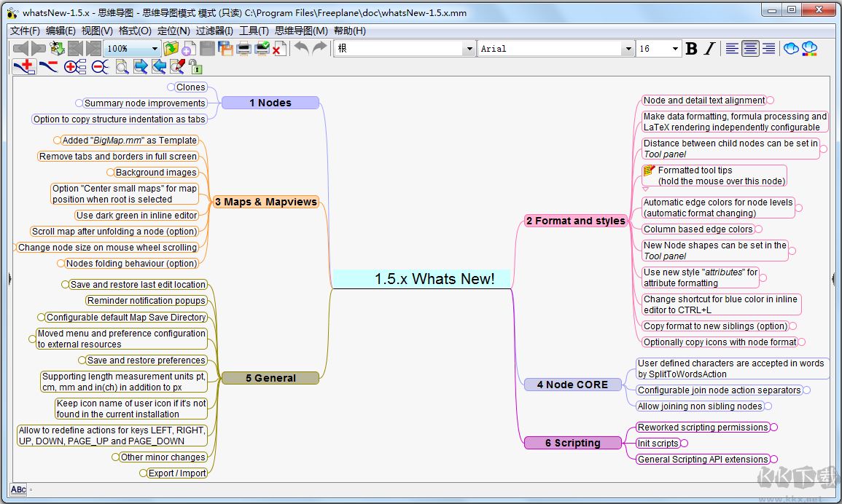The width and height of the screenshot is (842, 504).
Task: Click the root node '1.5.x Whats New!'
Action: (434, 279)
